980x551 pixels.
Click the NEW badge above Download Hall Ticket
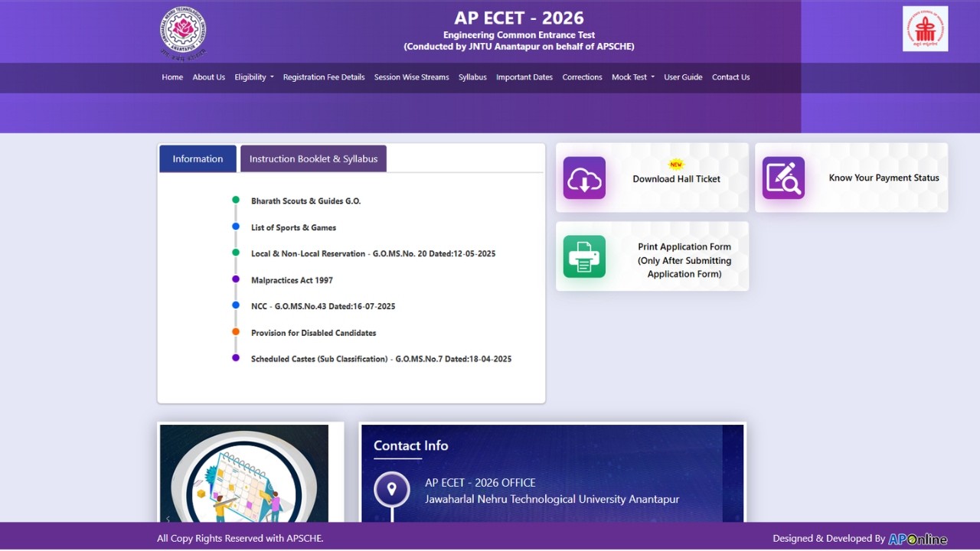676,164
